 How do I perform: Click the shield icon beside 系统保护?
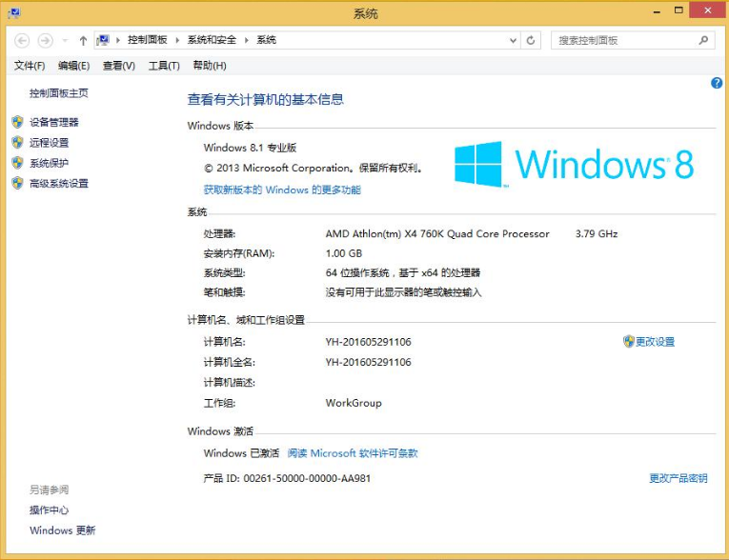coord(17,163)
